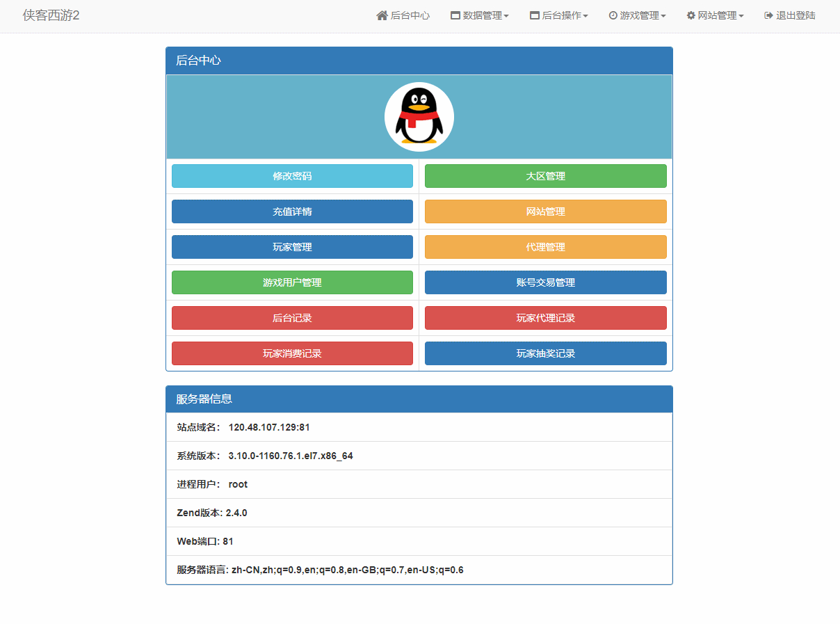Open 修改密码 to change password
Viewport: 840px width, 624px height.
coord(292,176)
